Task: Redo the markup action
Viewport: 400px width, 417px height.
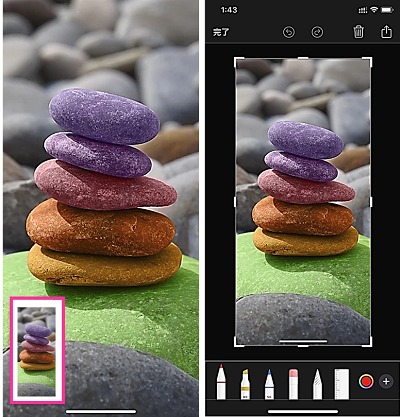Action: (x=317, y=32)
